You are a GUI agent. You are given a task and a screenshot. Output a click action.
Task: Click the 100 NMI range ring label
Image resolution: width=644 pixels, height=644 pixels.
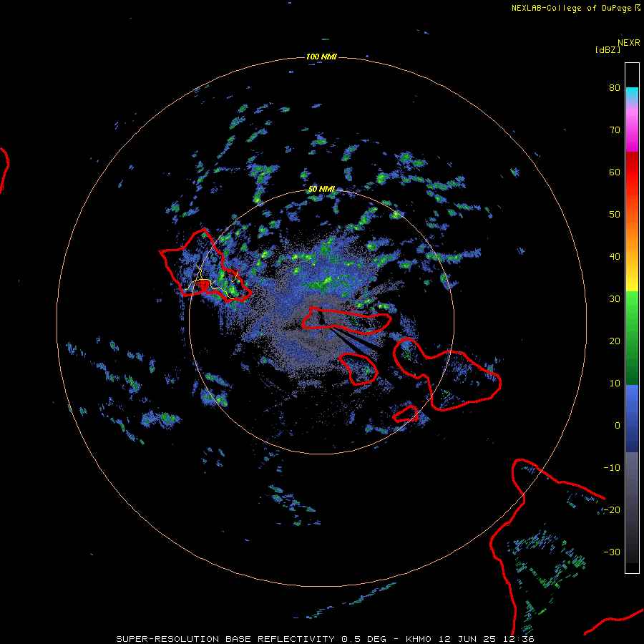(x=321, y=57)
